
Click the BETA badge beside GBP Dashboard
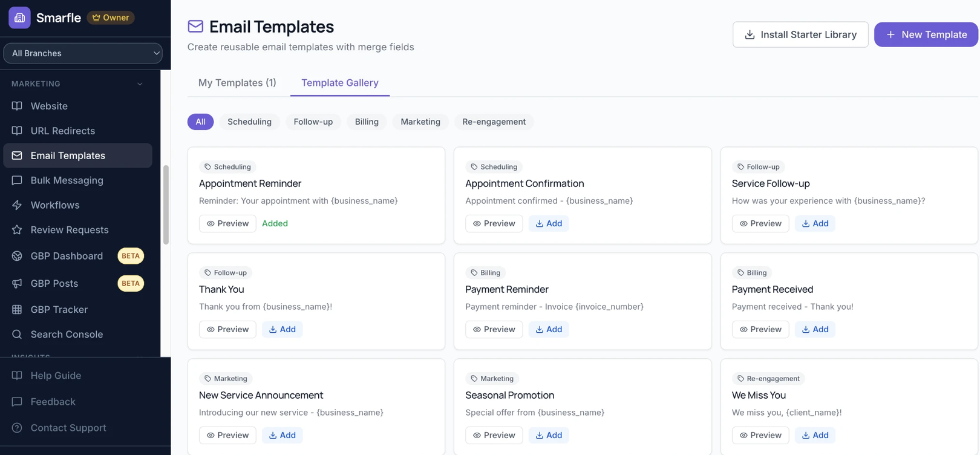click(131, 256)
